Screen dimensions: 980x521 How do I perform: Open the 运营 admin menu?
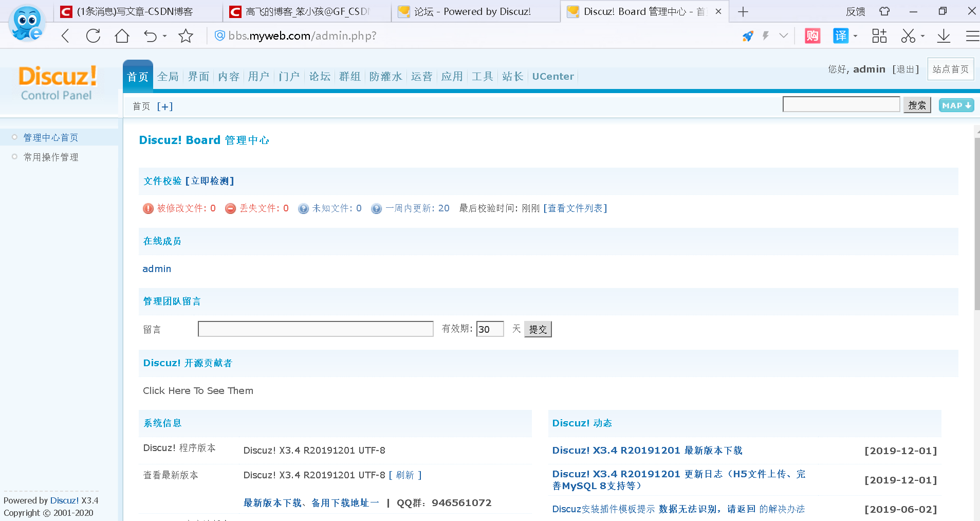click(x=422, y=77)
